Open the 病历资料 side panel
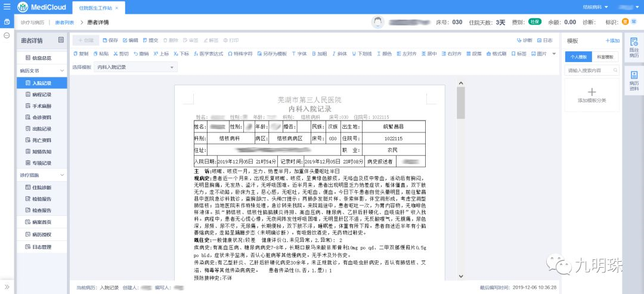This screenshot has height=294, width=644. click(x=634, y=81)
